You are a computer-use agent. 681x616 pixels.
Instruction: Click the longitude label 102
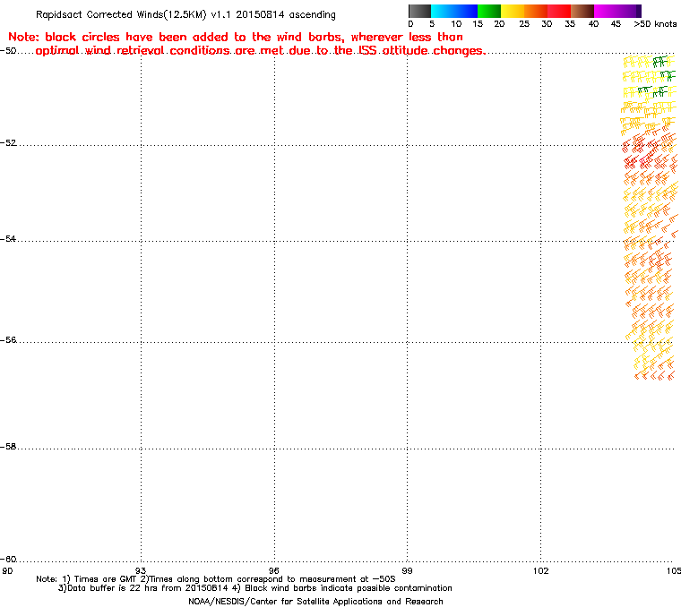540,570
